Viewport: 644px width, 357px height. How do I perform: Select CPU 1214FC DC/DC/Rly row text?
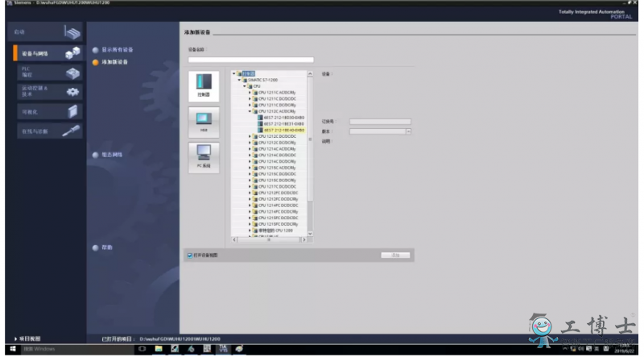point(278,211)
